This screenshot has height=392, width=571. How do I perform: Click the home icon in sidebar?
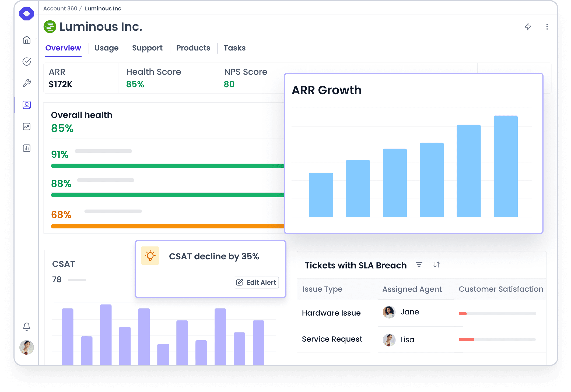tap(27, 40)
